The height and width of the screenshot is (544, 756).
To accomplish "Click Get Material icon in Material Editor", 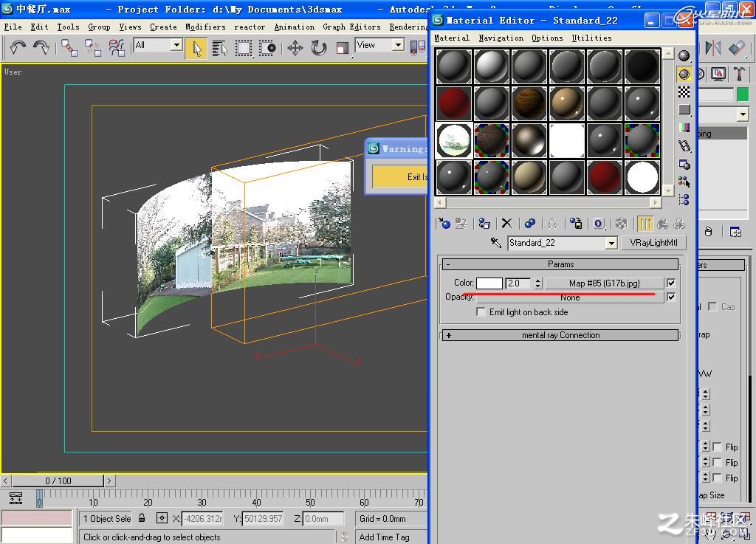I will point(444,223).
